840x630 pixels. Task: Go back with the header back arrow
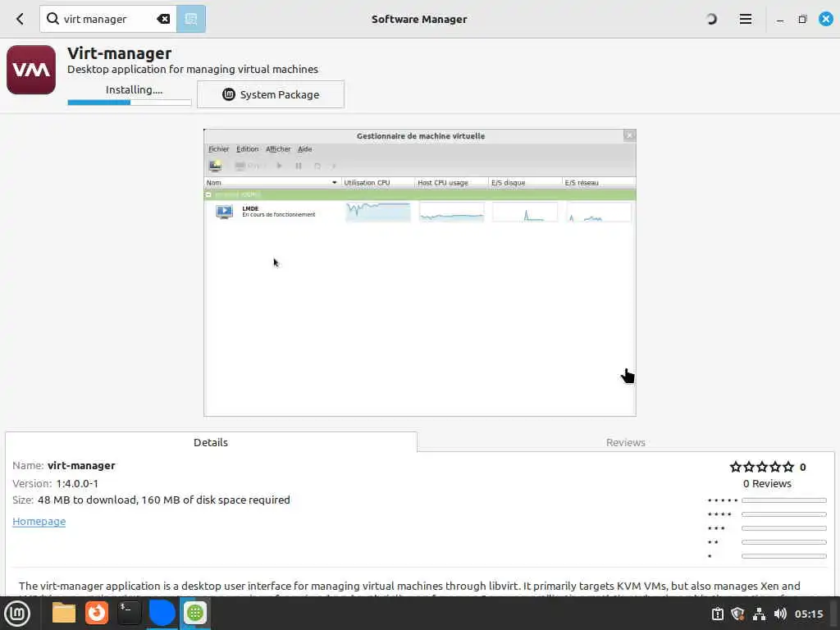(x=20, y=20)
